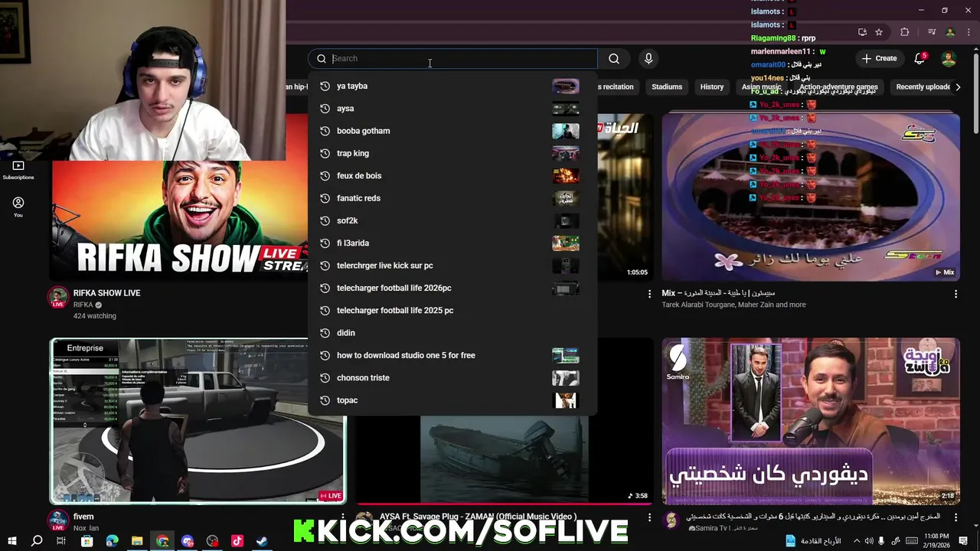Open the RIFKA channel link

coord(83,305)
